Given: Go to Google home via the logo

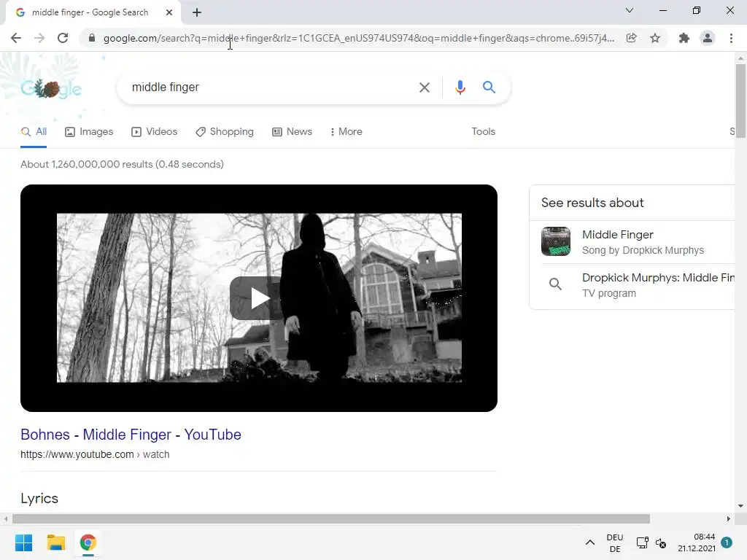Looking at the screenshot, I should coord(51,88).
